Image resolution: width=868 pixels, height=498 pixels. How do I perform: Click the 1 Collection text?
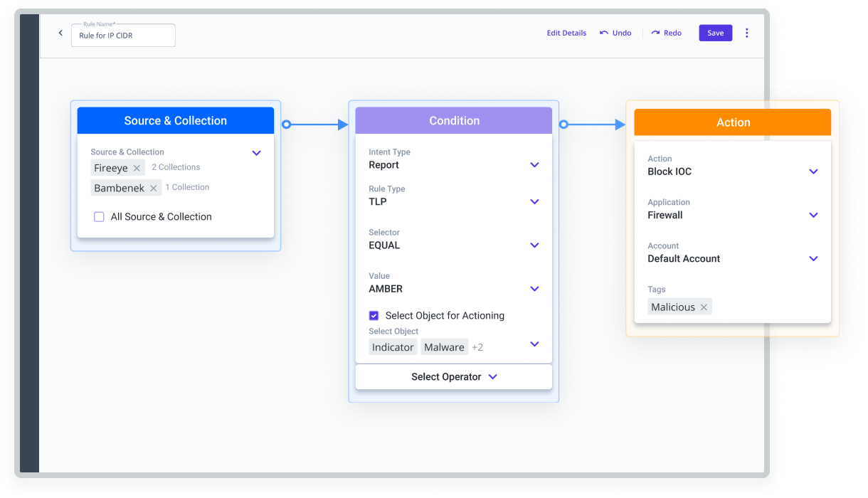click(187, 187)
